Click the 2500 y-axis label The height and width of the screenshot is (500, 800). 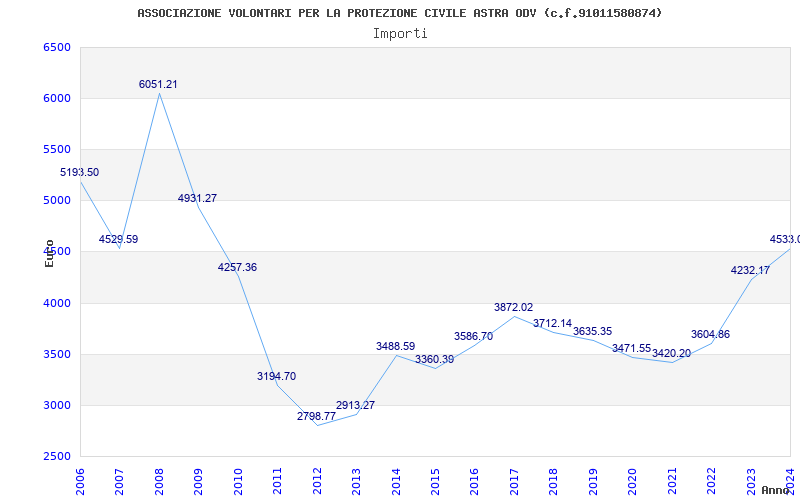click(x=57, y=457)
